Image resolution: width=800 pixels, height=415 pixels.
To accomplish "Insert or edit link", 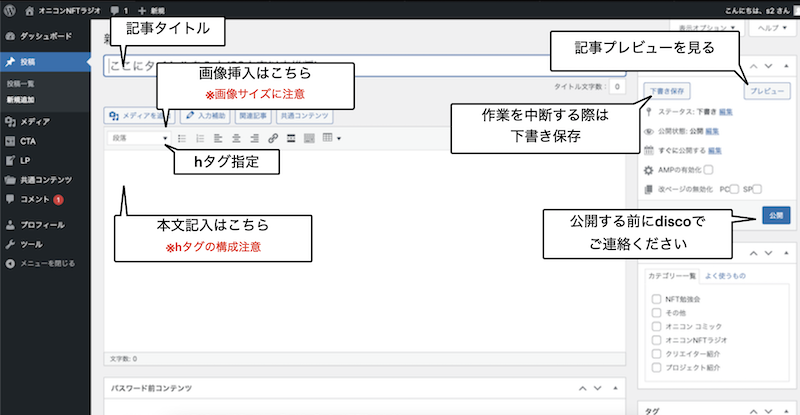I will (x=273, y=138).
